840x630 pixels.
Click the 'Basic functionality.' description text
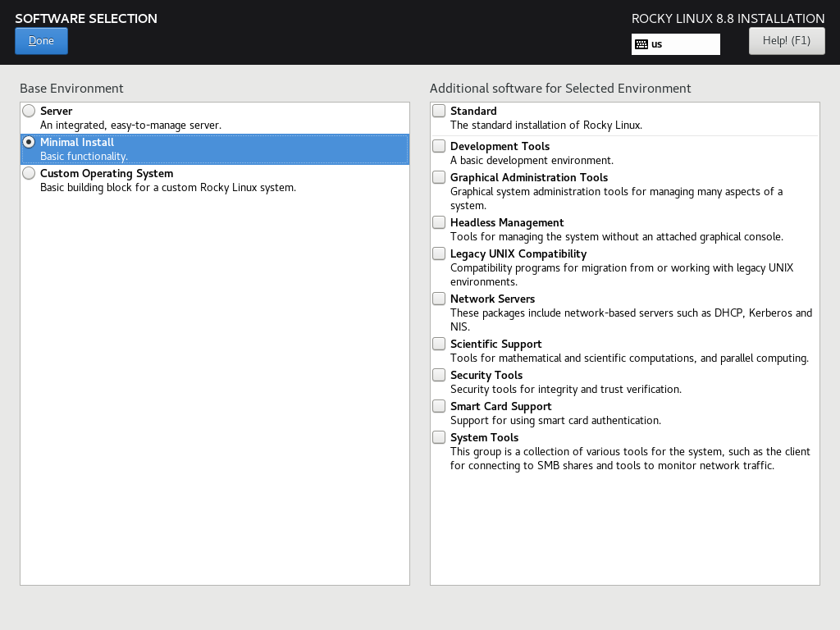[84, 157]
